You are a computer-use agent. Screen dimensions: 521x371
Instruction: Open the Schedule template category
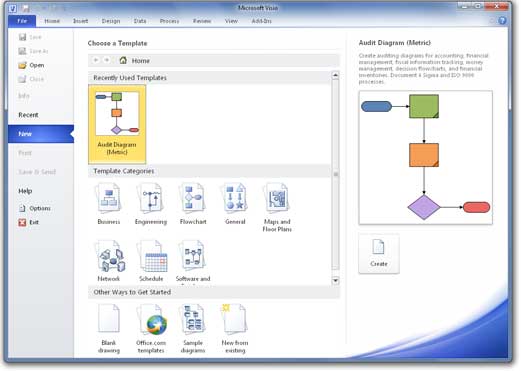click(151, 261)
